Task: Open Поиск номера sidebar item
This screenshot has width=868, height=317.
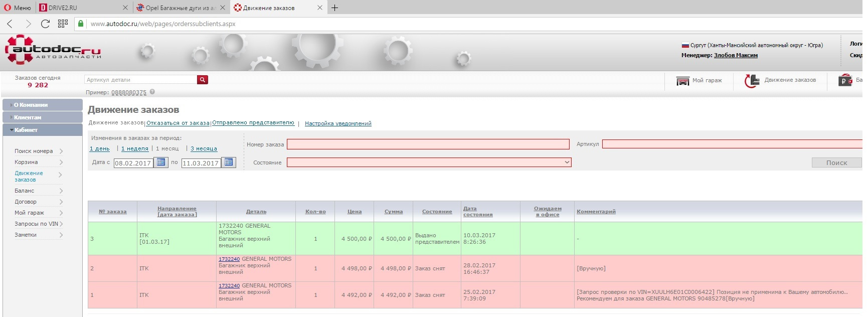Action: point(39,151)
